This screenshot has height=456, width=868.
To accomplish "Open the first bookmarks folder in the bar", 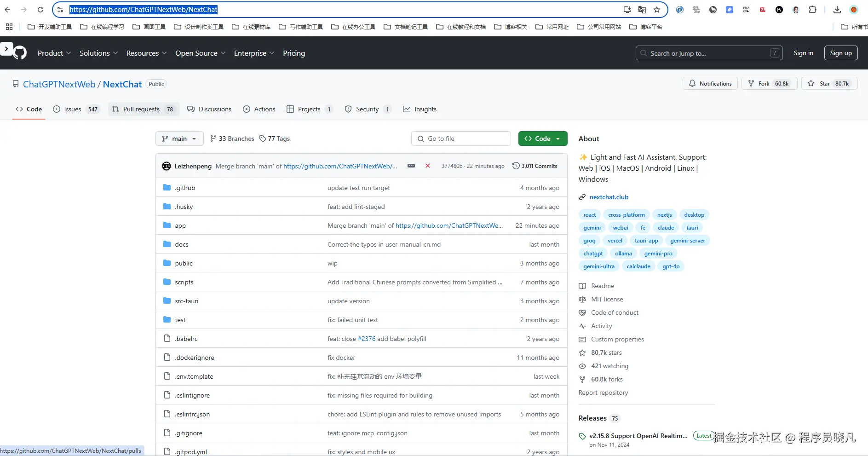I will pyautogui.click(x=50, y=27).
